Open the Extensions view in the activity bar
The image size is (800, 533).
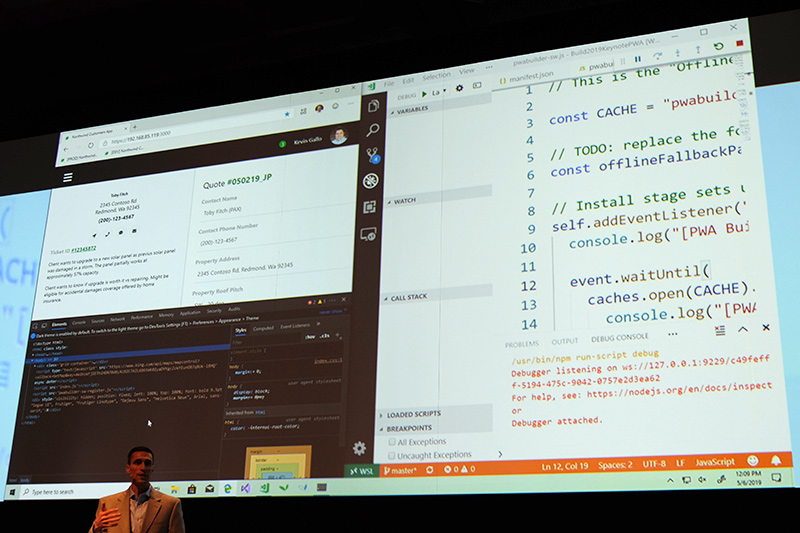point(370,207)
